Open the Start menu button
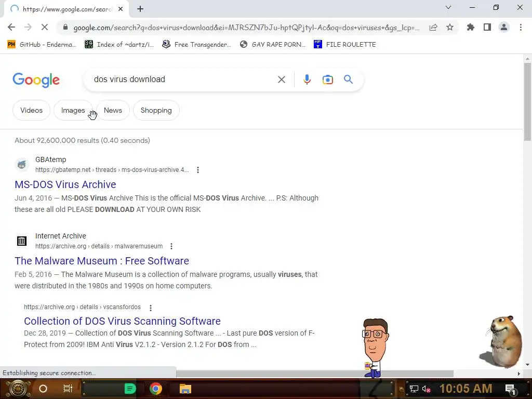The image size is (532, 399). coord(18,389)
